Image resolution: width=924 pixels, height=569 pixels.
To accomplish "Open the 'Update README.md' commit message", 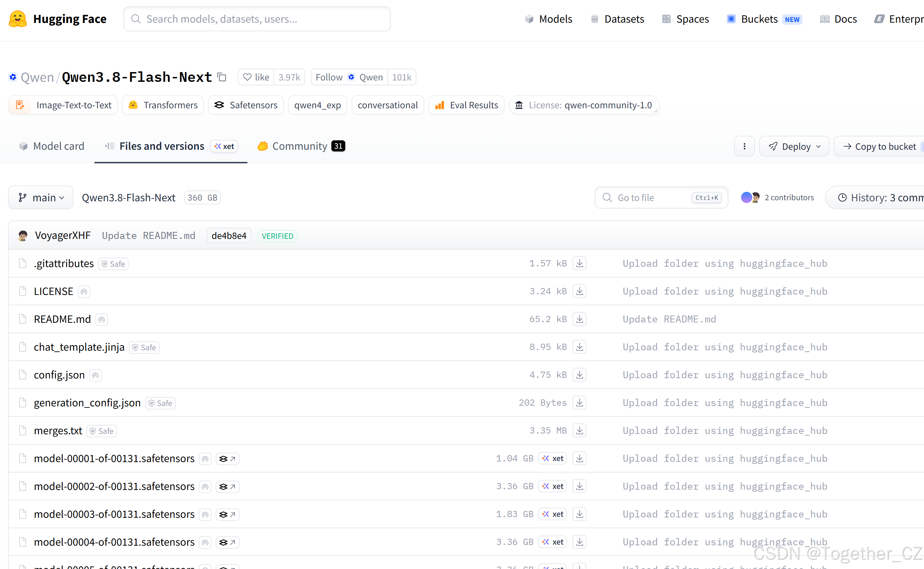I will [x=149, y=236].
